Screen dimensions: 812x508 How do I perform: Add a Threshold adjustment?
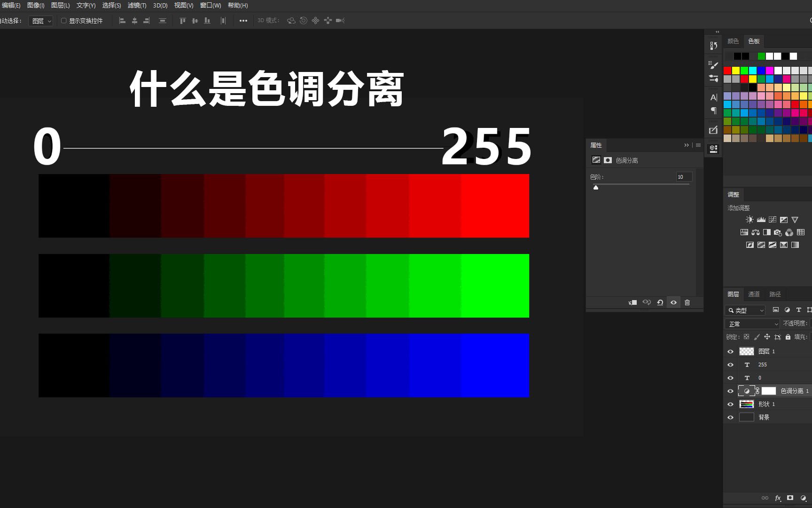click(772, 245)
